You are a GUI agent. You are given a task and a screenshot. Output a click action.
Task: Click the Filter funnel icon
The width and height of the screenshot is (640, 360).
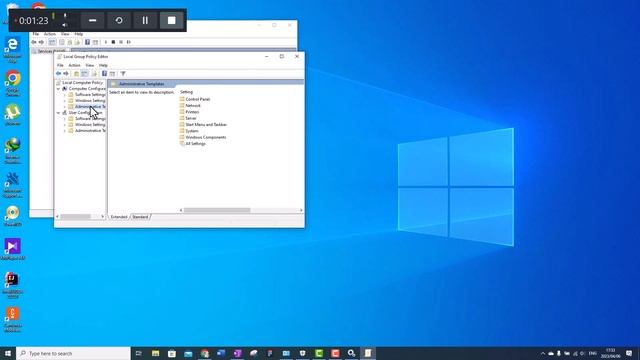123,73
